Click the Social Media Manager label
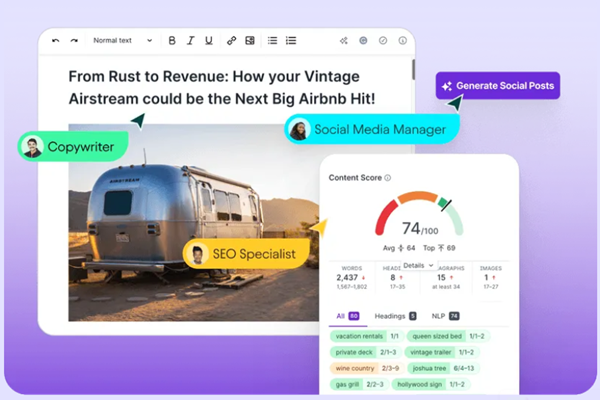Viewport: 600px width, 400px height. click(x=372, y=129)
